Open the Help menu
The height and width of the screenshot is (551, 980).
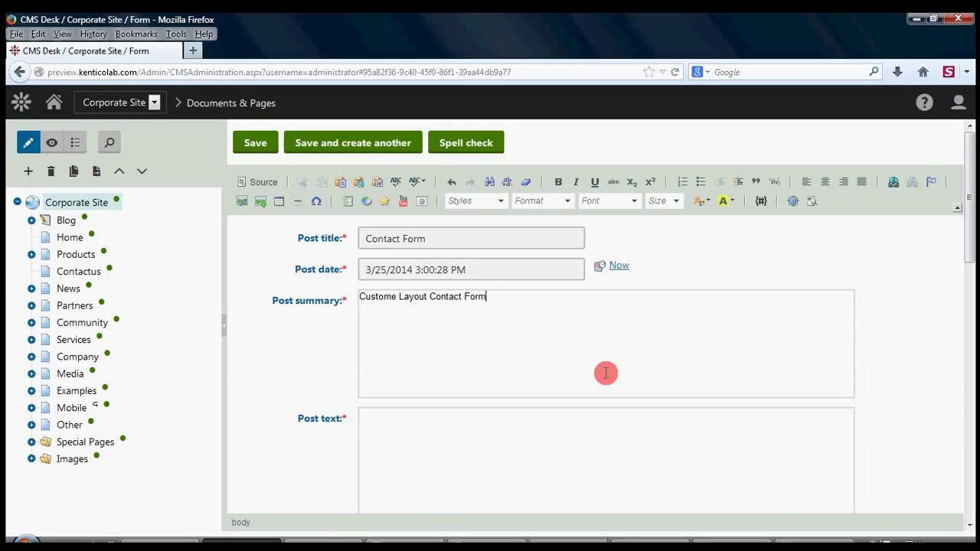point(204,34)
